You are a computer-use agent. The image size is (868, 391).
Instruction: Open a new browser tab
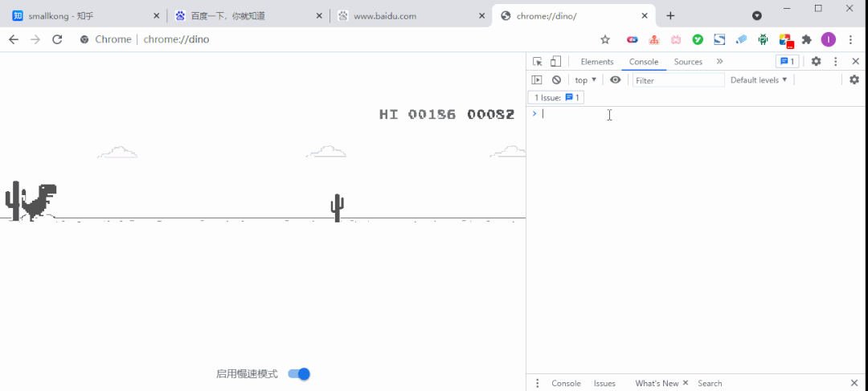tap(670, 15)
